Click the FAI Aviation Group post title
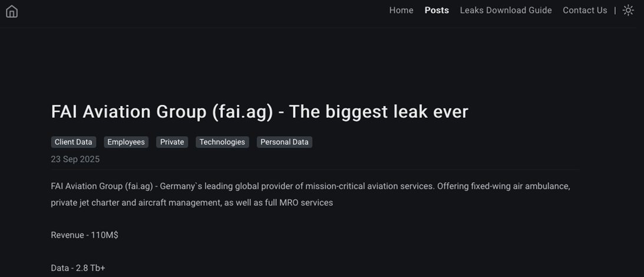The height and width of the screenshot is (277, 644). [259, 112]
